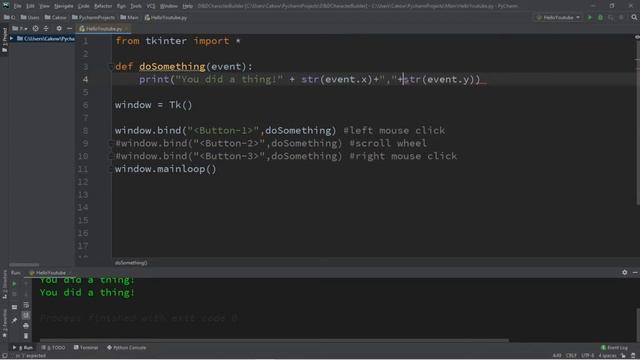This screenshot has height=360, width=640.
Task: Click the Run console horizontal scrollbar
Action: pos(273,340)
